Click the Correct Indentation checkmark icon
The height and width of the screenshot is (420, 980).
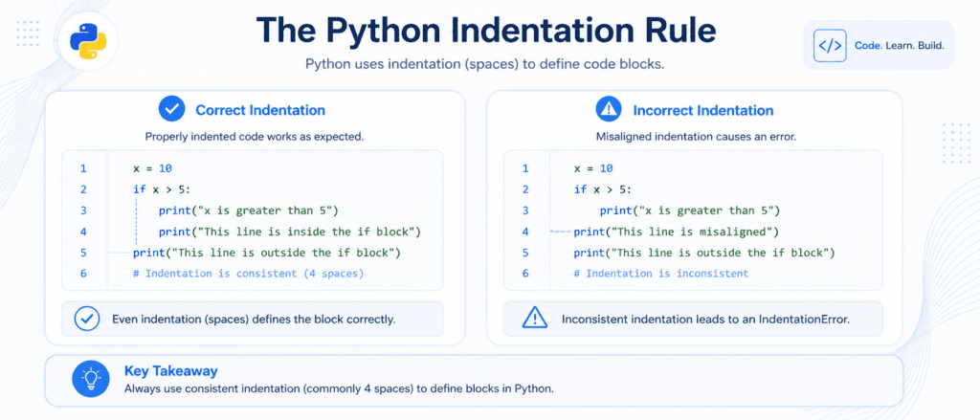tap(170, 109)
